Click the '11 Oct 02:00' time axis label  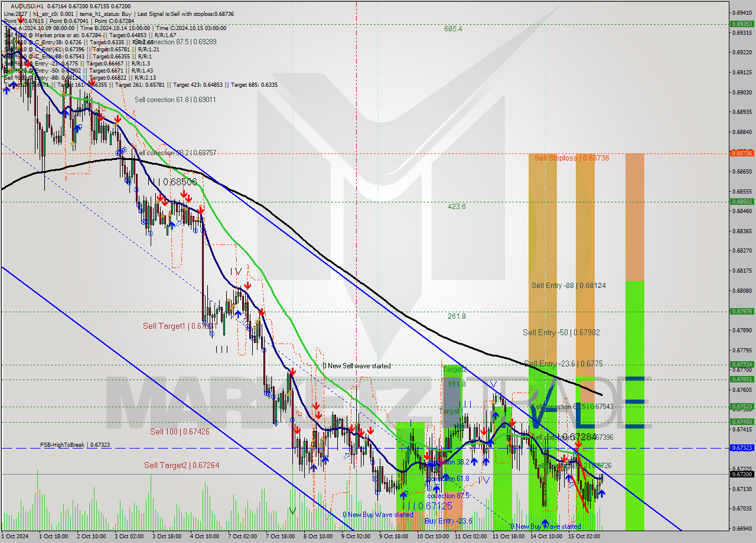point(471,537)
